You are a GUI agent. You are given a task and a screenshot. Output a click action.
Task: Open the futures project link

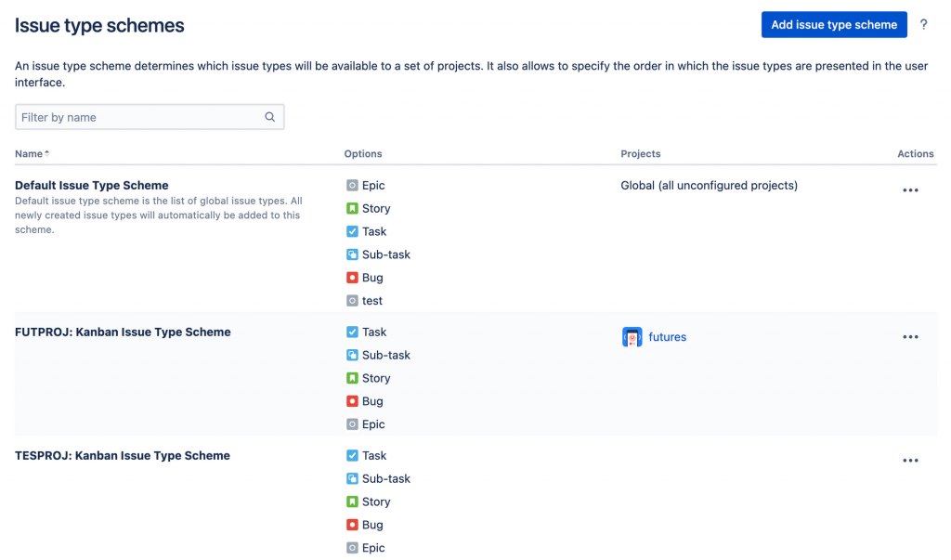pyautogui.click(x=667, y=337)
